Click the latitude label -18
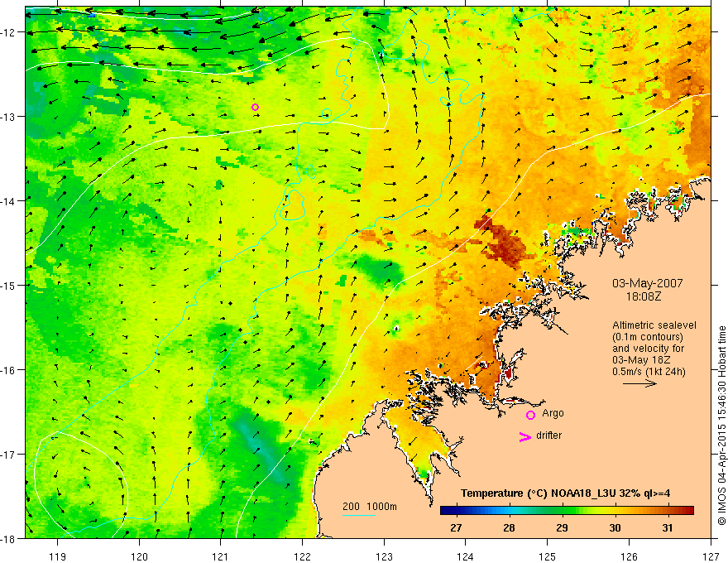The height and width of the screenshot is (563, 728). click(9, 538)
